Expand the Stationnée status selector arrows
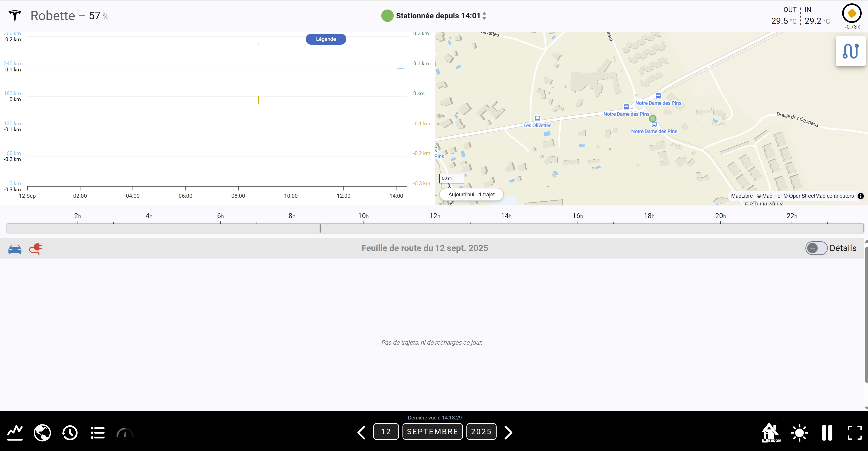The image size is (868, 451). [x=484, y=16]
